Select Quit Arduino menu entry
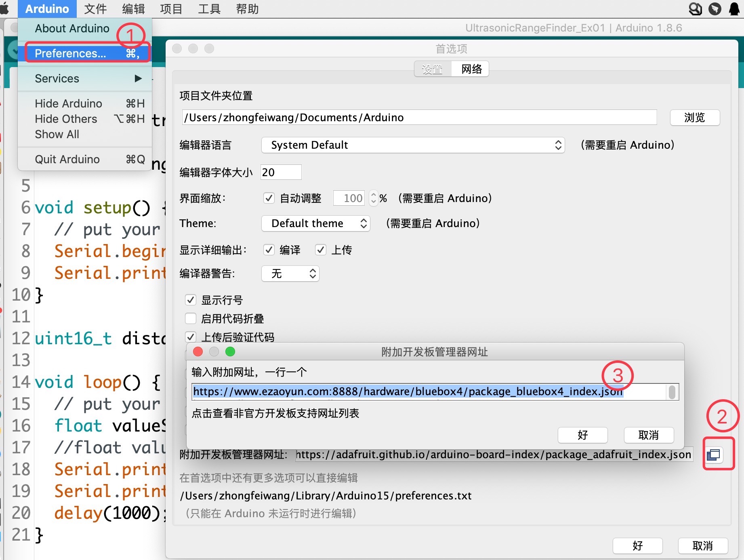Viewport: 744px width, 560px height. (85, 159)
